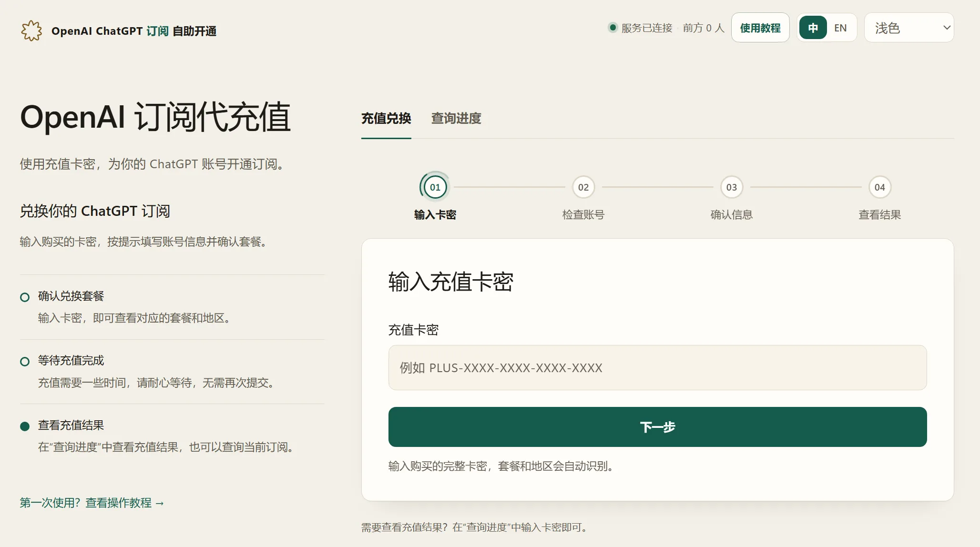The image size is (980, 547).
Task: Click the 查看充值结果 heading text
Action: click(71, 425)
